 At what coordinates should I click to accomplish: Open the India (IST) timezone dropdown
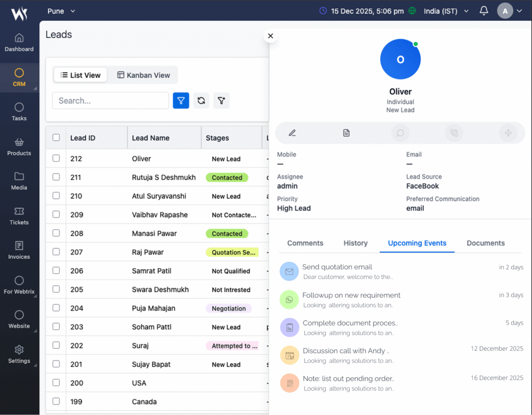click(x=446, y=11)
